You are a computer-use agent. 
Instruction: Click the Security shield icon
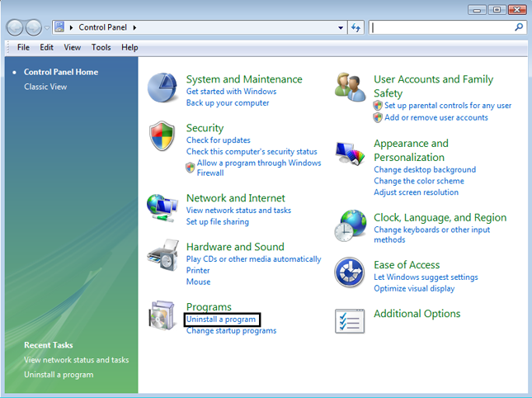[162, 137]
